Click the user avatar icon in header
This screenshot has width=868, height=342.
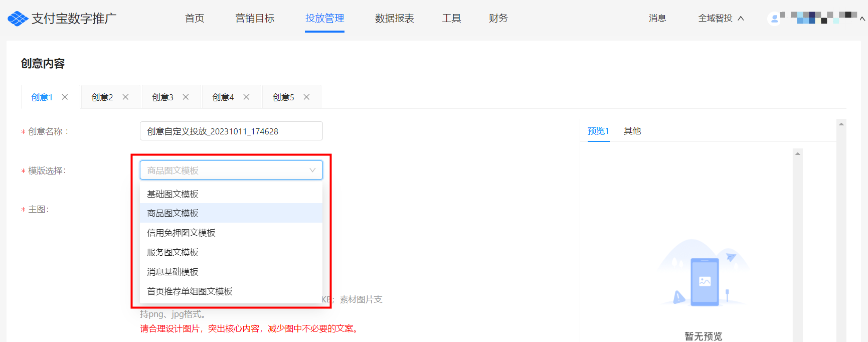[x=774, y=19]
